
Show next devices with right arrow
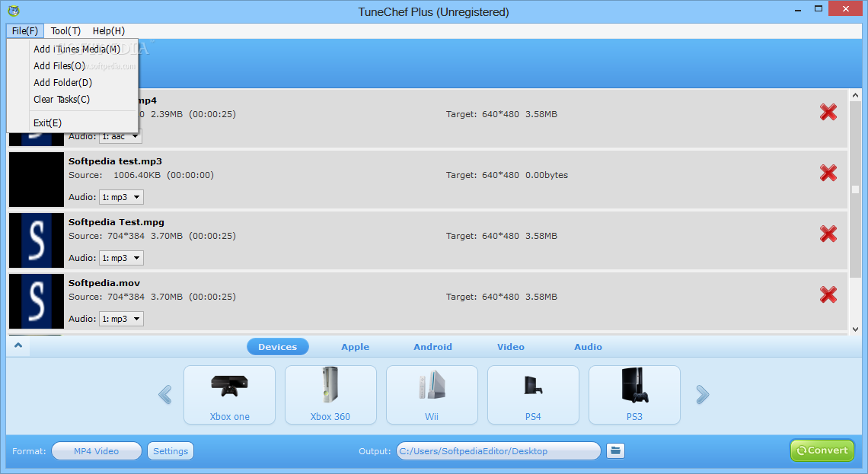point(702,394)
